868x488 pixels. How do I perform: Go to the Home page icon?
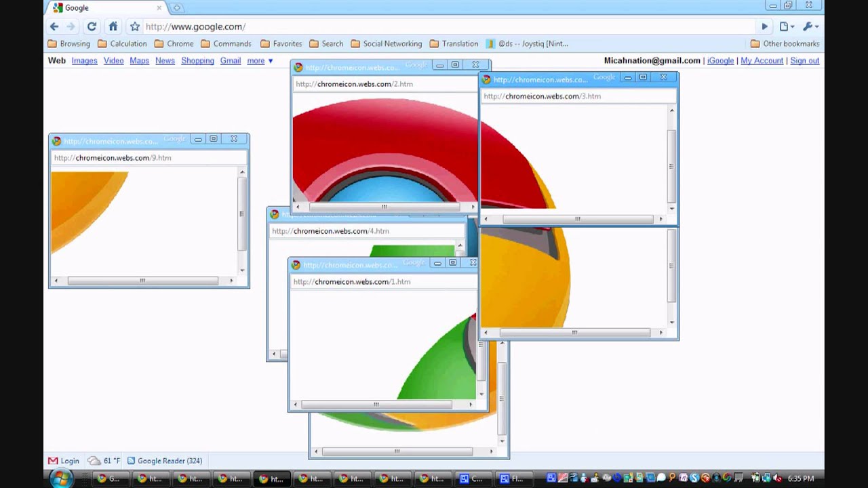pos(113,26)
